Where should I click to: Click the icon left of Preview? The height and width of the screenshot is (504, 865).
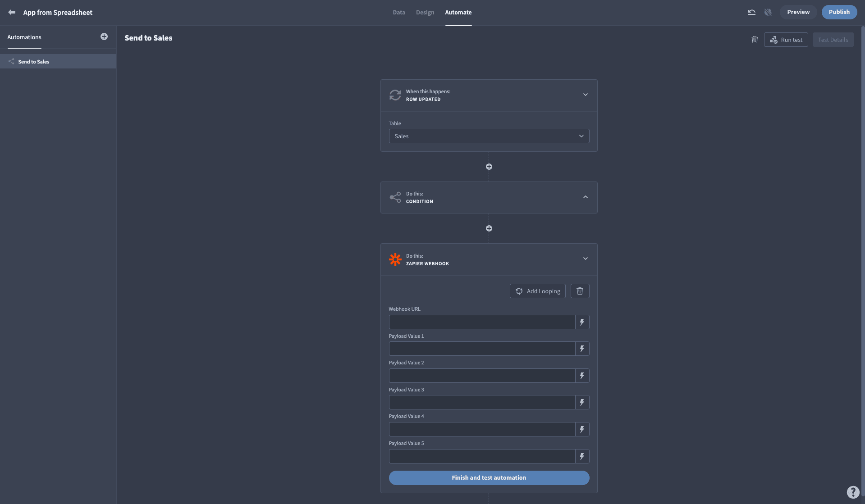coord(768,12)
